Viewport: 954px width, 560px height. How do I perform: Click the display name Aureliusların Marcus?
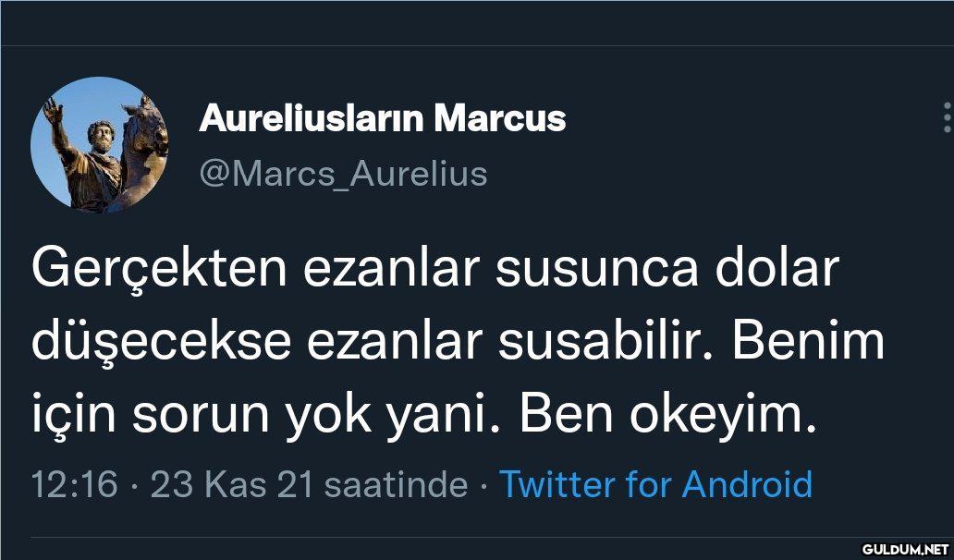382,118
